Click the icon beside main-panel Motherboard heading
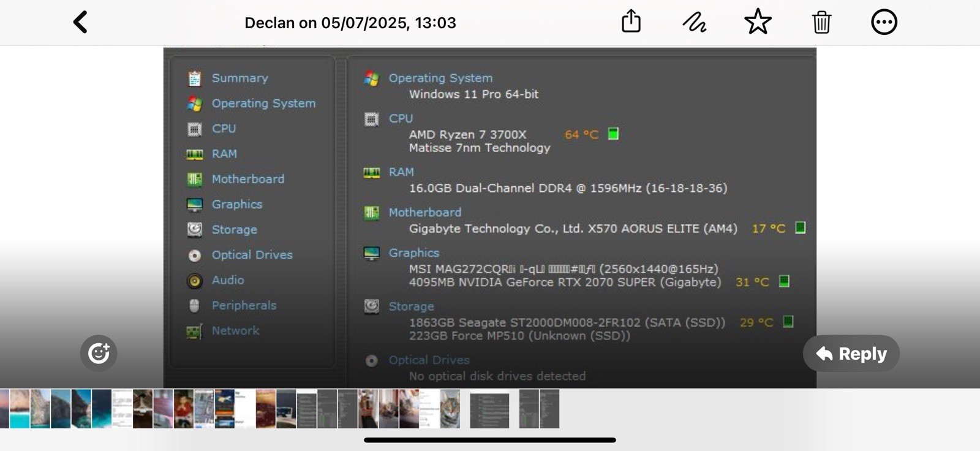This screenshot has width=980, height=451. click(x=371, y=213)
